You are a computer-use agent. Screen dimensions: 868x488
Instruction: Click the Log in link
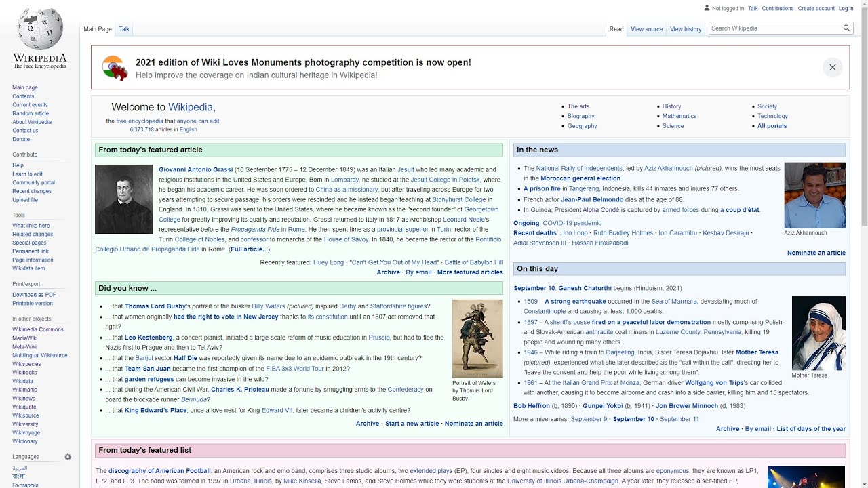[x=846, y=9]
